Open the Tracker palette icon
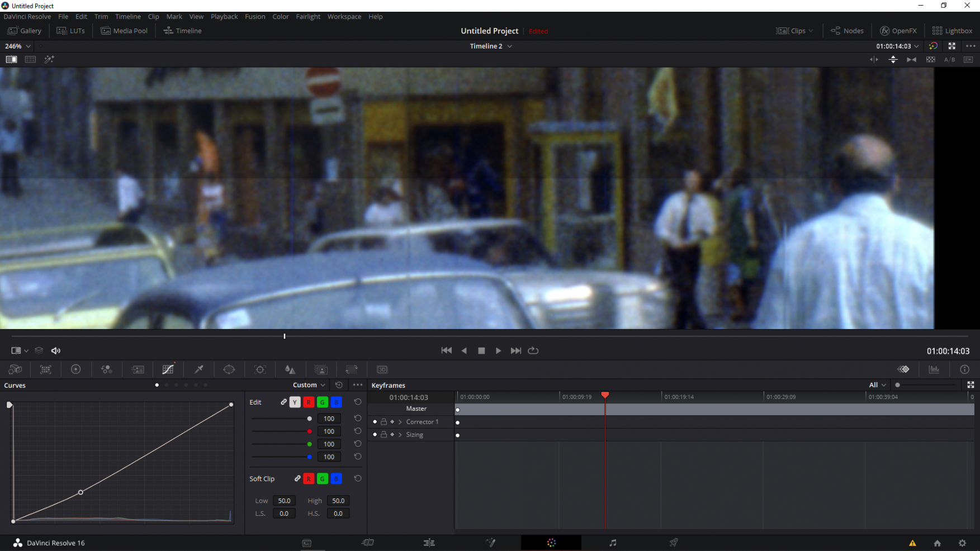The image size is (980, 551). (260, 369)
